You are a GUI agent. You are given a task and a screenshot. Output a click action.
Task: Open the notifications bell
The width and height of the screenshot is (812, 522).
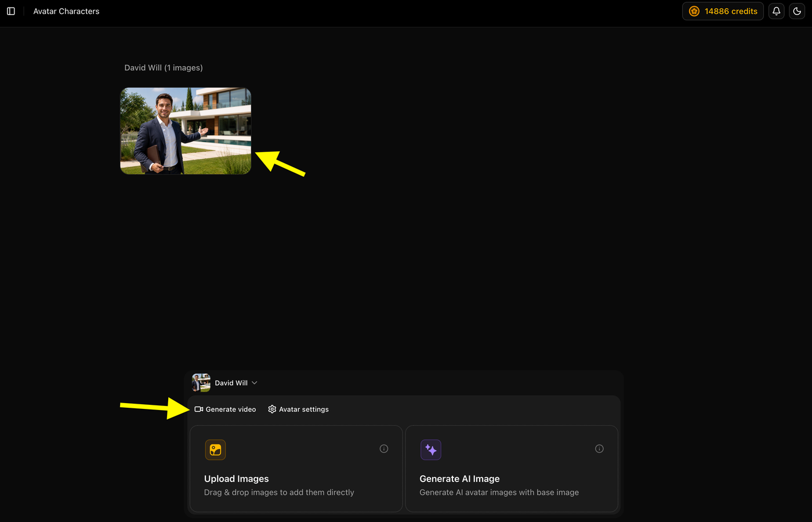pyautogui.click(x=776, y=11)
